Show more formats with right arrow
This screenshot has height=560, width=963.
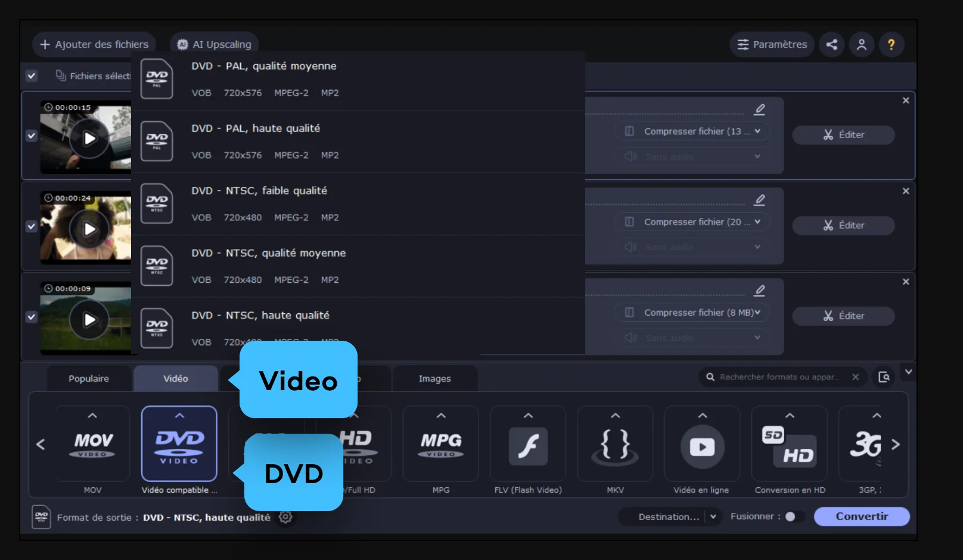(895, 444)
